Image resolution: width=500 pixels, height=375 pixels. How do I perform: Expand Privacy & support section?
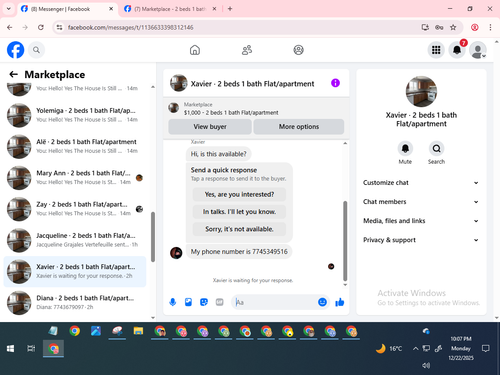(x=421, y=240)
